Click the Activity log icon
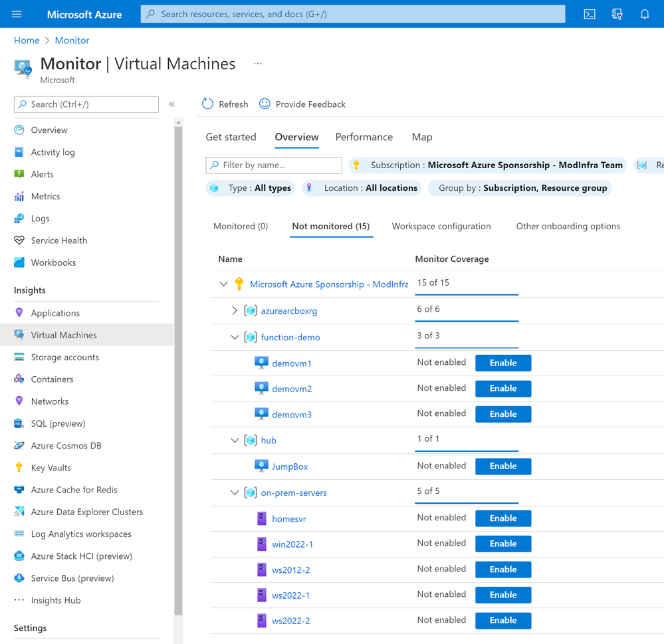The height and width of the screenshot is (644, 664). pos(19,152)
